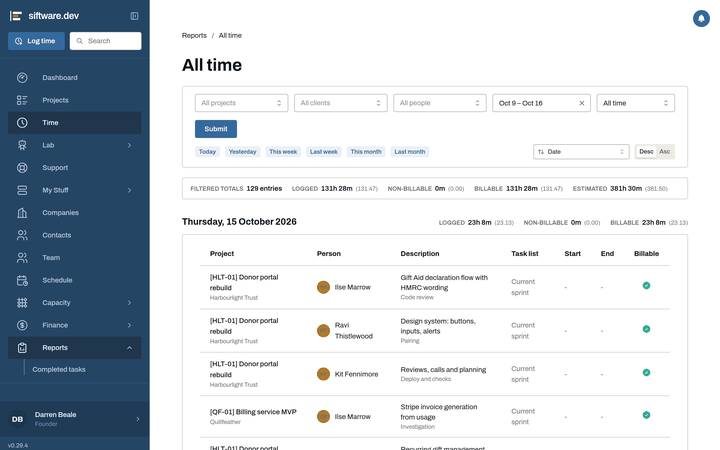
Task: Filter by This month
Action: [x=366, y=152]
